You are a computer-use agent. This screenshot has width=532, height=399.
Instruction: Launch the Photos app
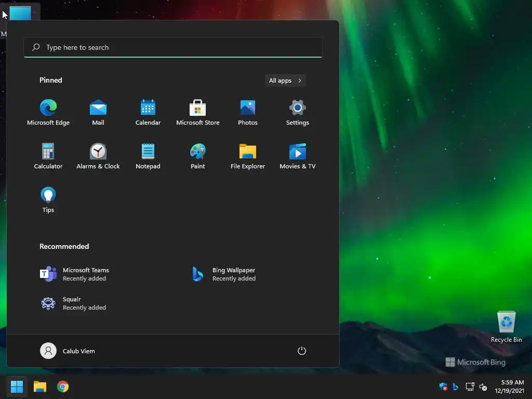coord(248,113)
